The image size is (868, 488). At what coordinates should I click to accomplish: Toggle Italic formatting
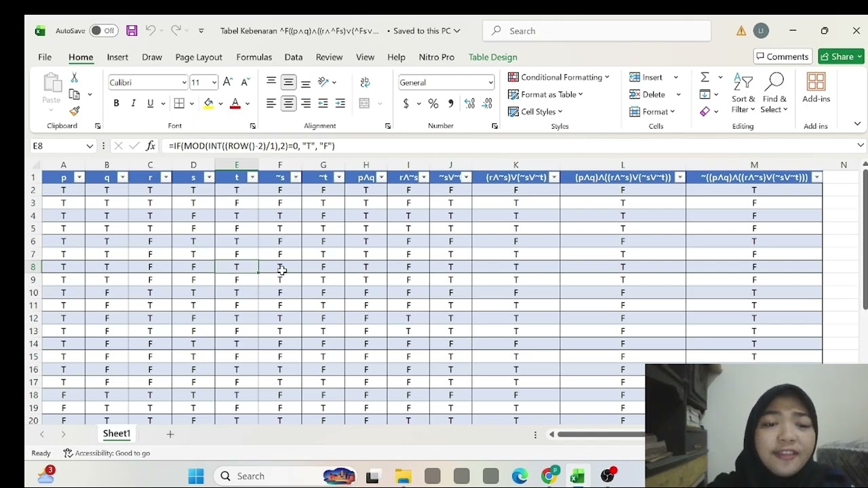[133, 103]
